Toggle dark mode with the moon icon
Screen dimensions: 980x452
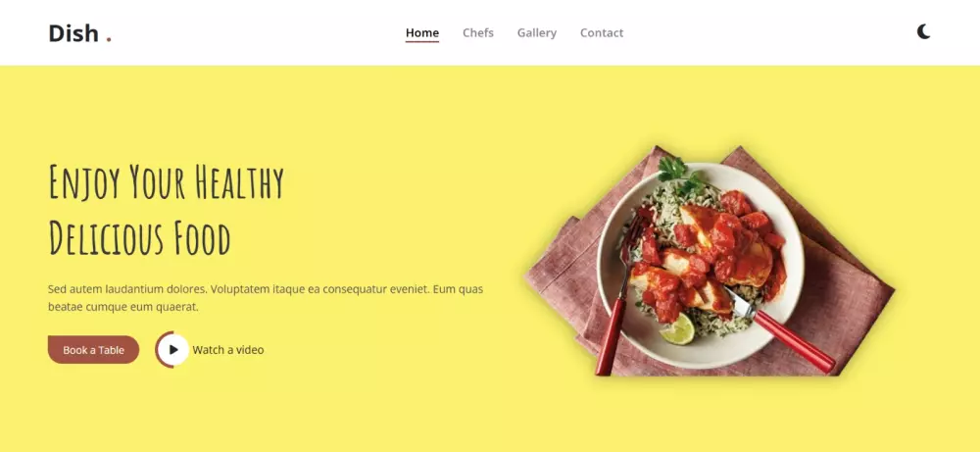(924, 32)
